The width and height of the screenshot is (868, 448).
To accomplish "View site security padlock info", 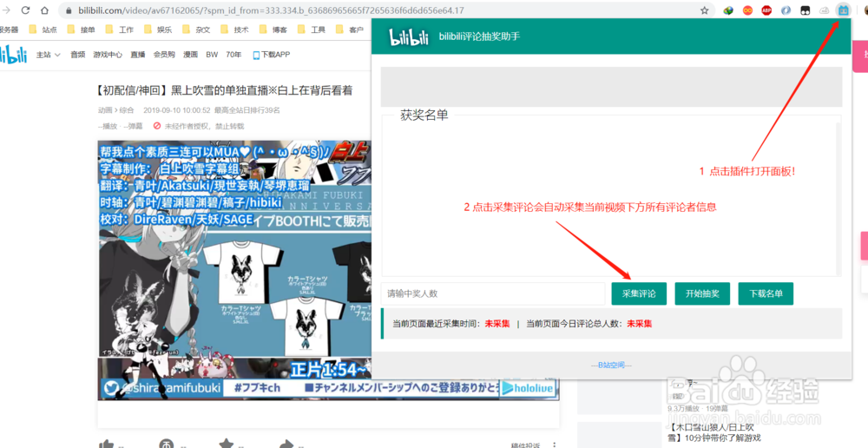I will [69, 10].
